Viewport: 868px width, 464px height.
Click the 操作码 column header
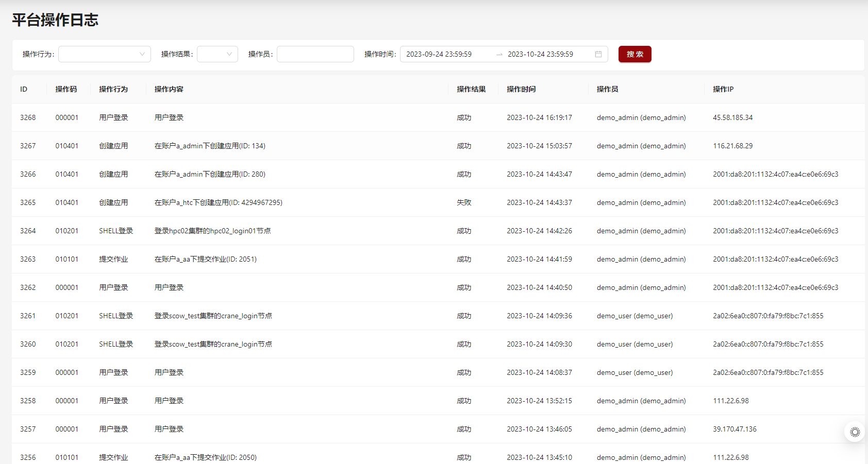coord(66,89)
